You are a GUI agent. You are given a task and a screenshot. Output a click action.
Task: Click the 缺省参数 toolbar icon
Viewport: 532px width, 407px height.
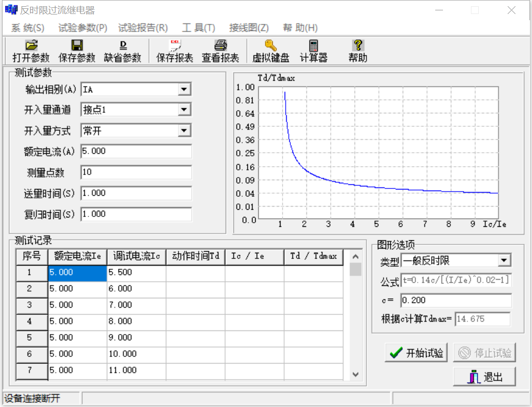point(123,46)
